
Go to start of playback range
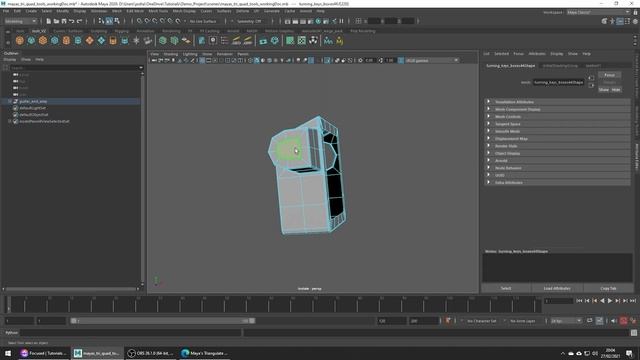(x=579, y=301)
